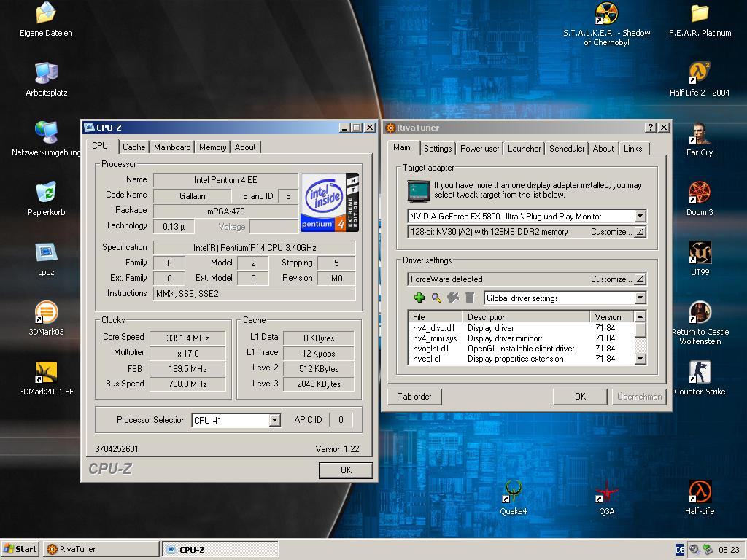Click OK button in CPU-Z window
This screenshot has width=747, height=560.
[346, 470]
